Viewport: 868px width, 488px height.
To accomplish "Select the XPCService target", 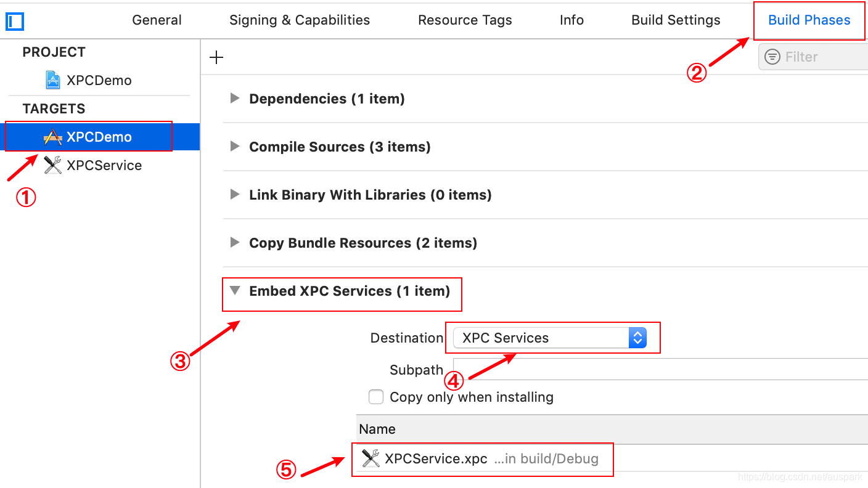I will 104,165.
